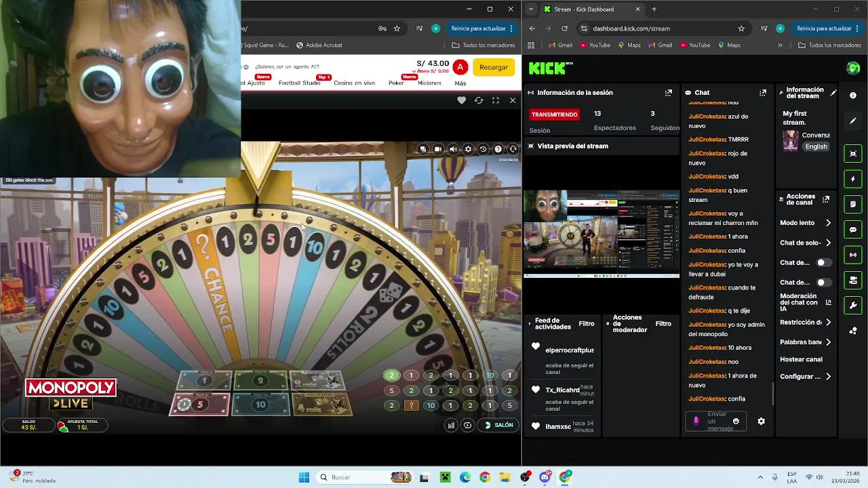This screenshot has height=488, width=868.
Task: Open the Poker tab
Action: coord(396,83)
